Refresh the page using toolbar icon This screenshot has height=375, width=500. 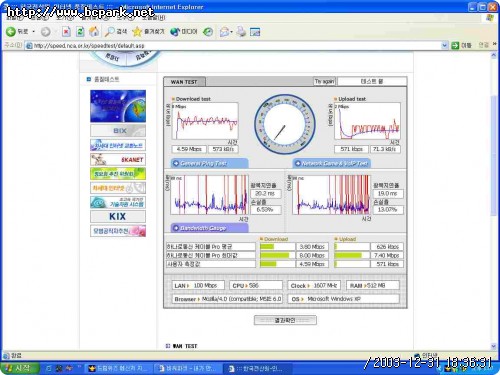pos(80,32)
